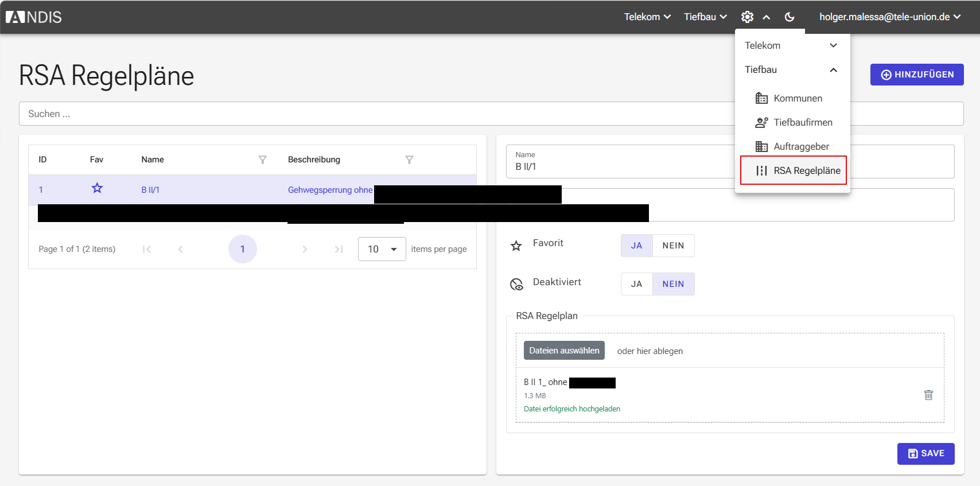Screen dimensions: 980x486
Task: Go to the next page
Action: 305,249
